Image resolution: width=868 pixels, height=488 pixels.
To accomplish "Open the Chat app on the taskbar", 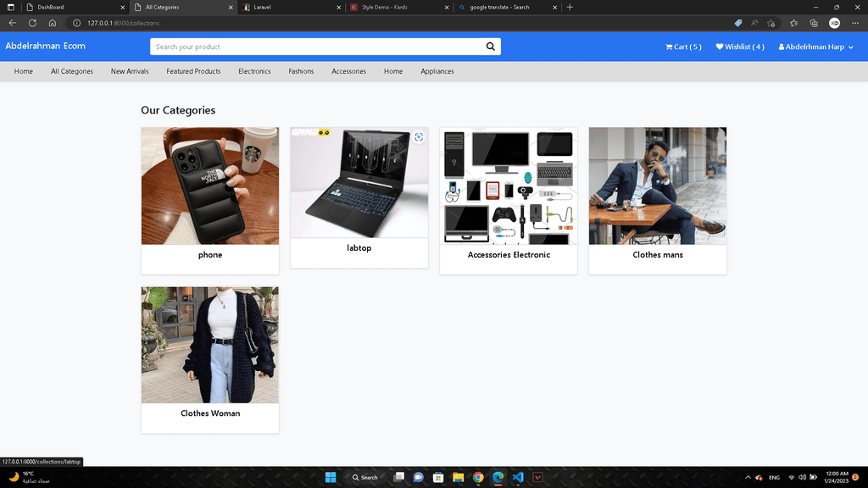I will (419, 477).
